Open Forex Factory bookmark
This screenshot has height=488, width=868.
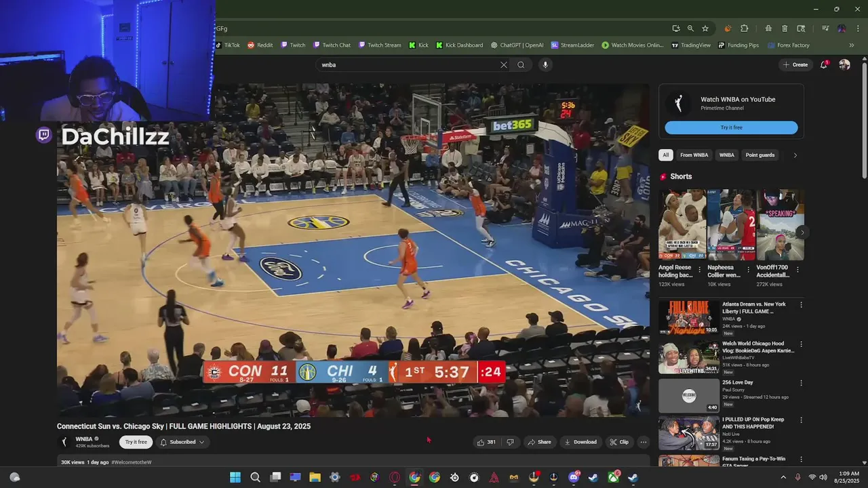click(x=789, y=45)
